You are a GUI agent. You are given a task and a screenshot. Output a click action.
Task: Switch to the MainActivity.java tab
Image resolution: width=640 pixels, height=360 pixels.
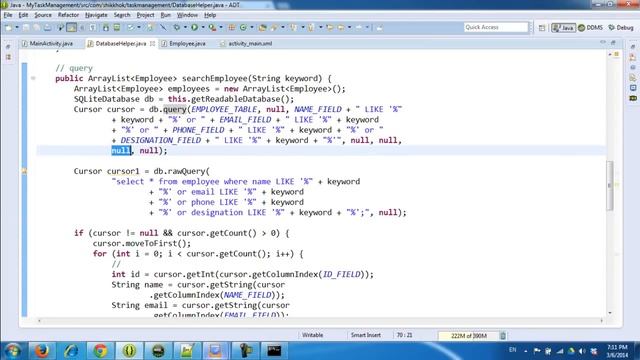[48, 43]
